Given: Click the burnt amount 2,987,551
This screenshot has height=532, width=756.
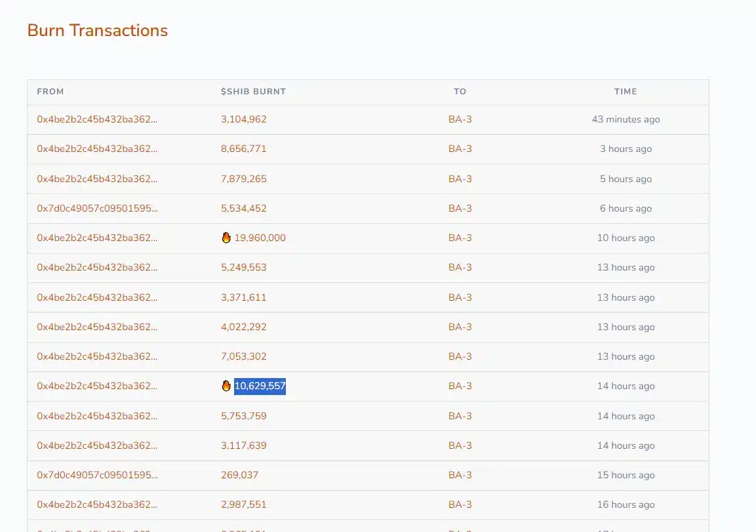Looking at the screenshot, I should [x=243, y=504].
